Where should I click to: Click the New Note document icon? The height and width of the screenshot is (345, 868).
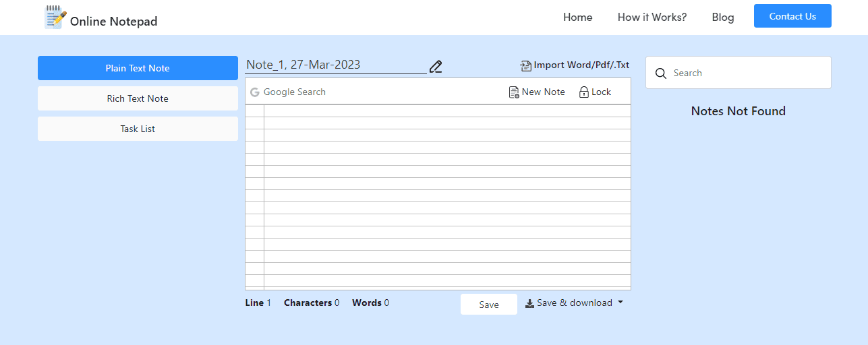pyautogui.click(x=514, y=92)
